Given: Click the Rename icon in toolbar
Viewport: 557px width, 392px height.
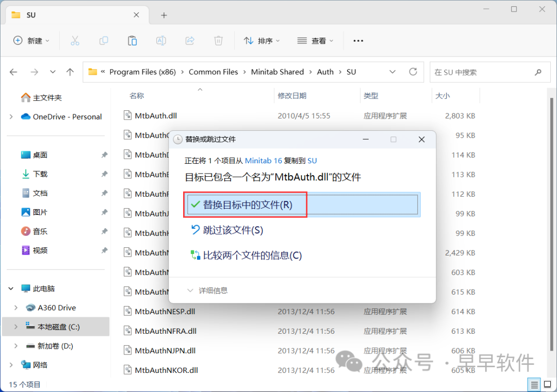Looking at the screenshot, I should click(x=161, y=41).
